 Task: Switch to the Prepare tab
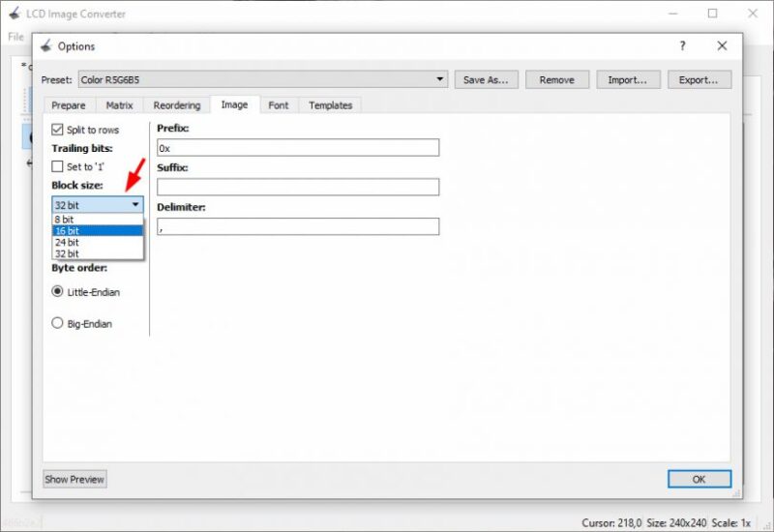tap(68, 105)
